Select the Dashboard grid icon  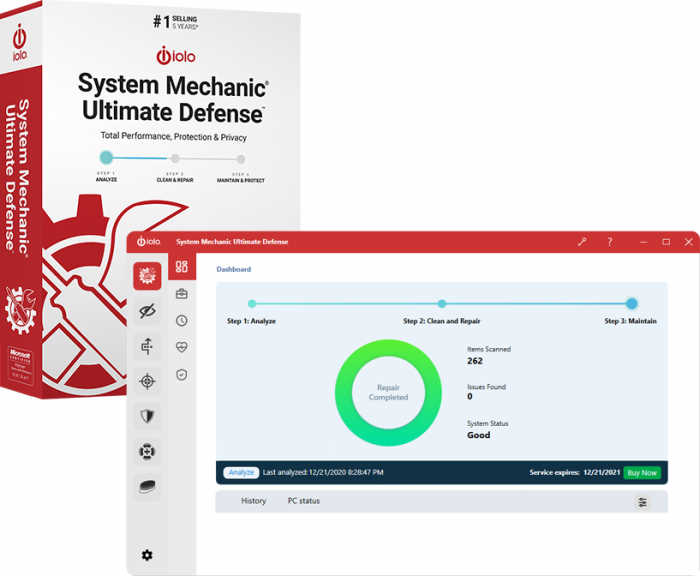pos(182,267)
